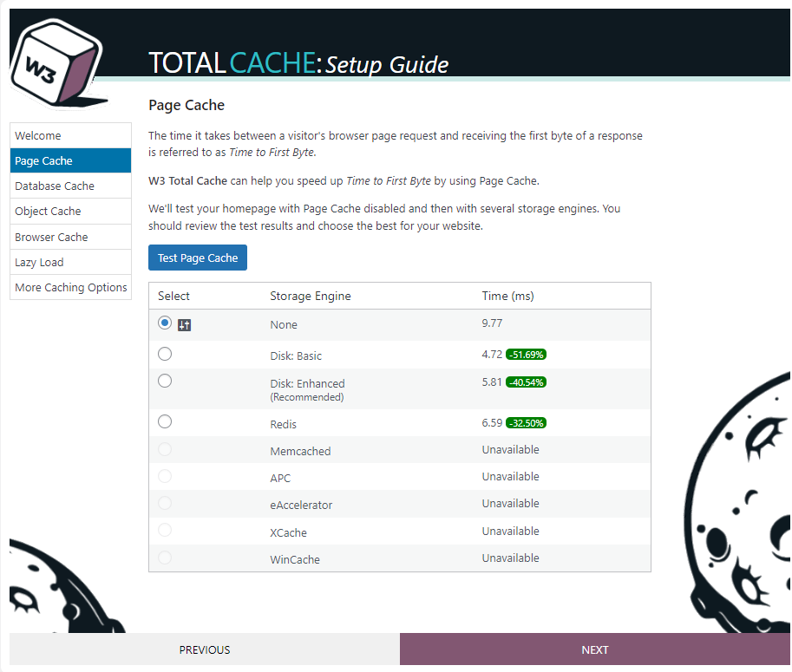Choose the Disk: Enhanced radio option
The height and width of the screenshot is (672, 792).
tap(165, 381)
